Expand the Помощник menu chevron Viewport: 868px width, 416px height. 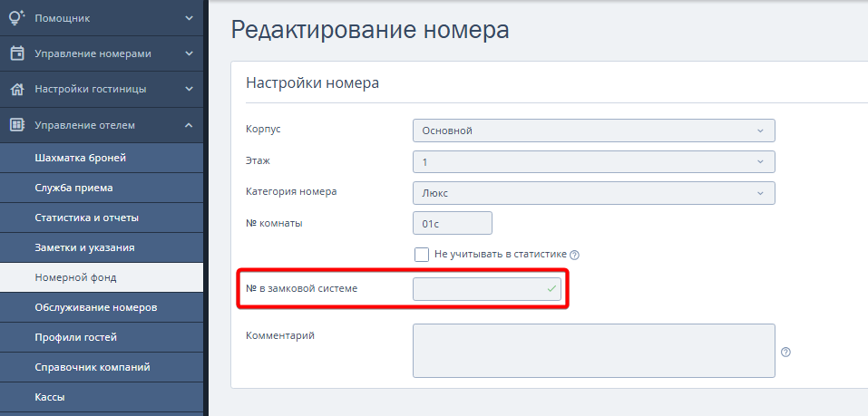189,17
